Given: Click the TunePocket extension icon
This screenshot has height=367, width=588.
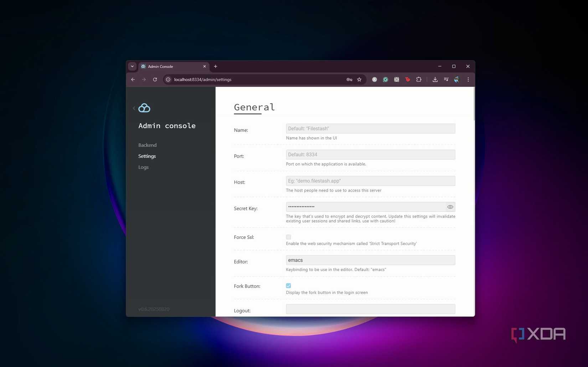Looking at the screenshot, I should tap(407, 79).
